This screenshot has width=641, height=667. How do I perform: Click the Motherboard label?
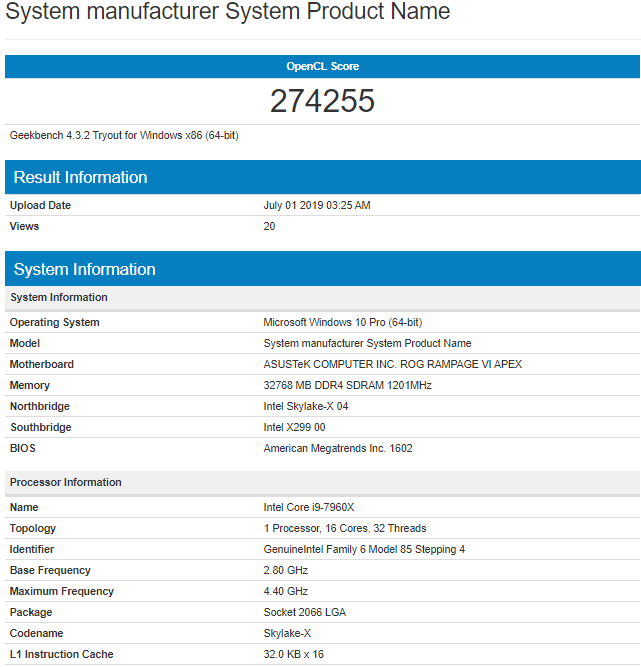click(x=42, y=364)
